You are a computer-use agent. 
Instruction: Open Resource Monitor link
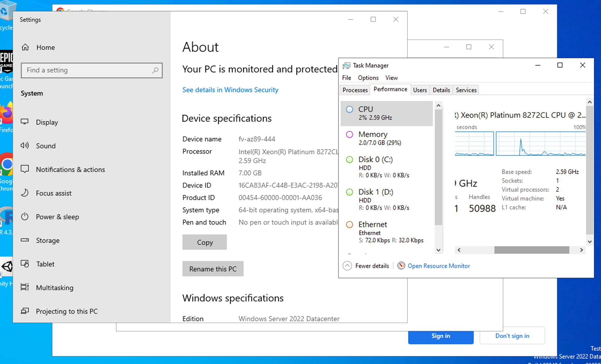click(x=439, y=266)
